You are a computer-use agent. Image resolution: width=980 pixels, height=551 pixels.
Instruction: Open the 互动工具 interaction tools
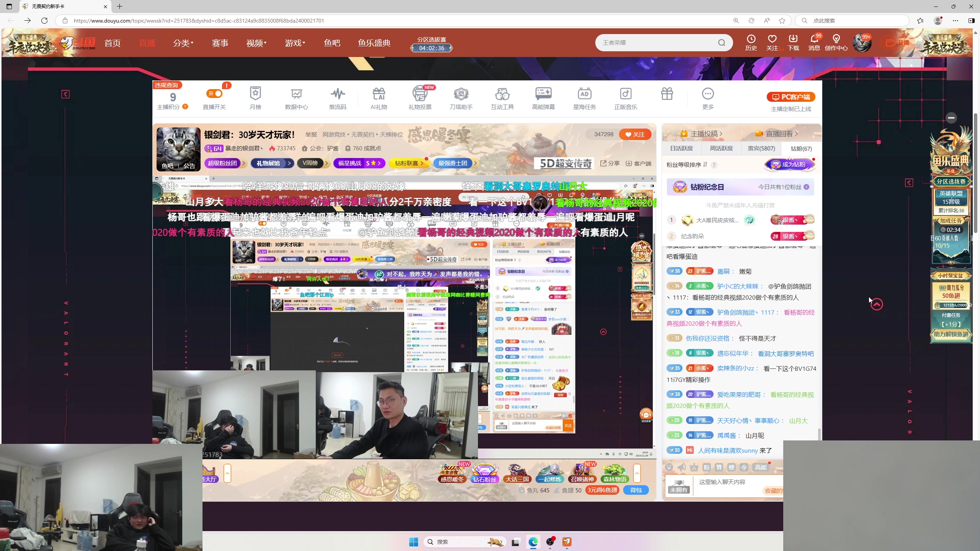502,98
